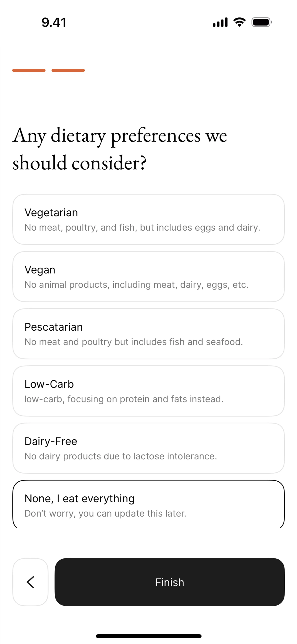Tap the battery indicator icon

coord(262,22)
